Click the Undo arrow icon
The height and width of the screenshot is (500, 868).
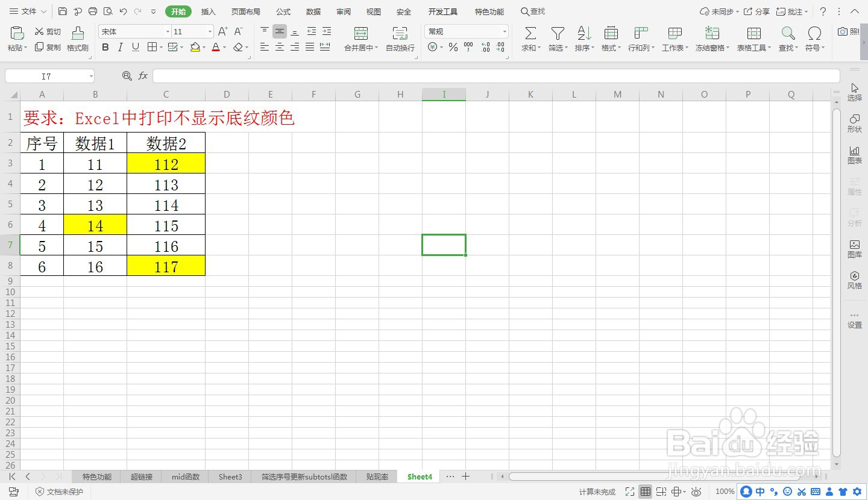123,11
